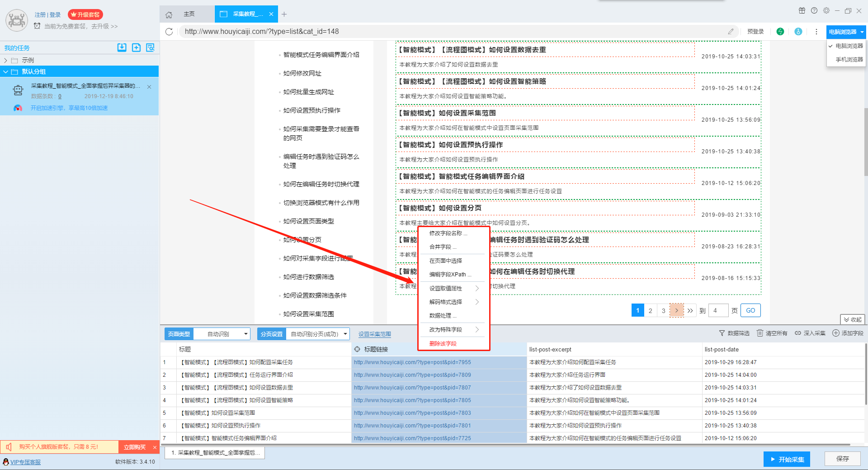Click the green lightning icon in toolbar
This screenshot has width=868, height=470.
coord(780,32)
